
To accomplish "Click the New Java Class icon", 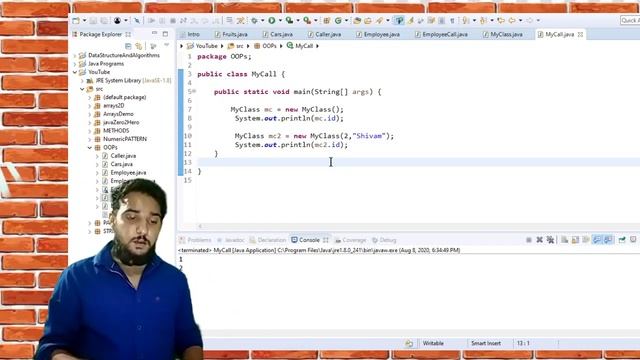I will click(x=338, y=20).
